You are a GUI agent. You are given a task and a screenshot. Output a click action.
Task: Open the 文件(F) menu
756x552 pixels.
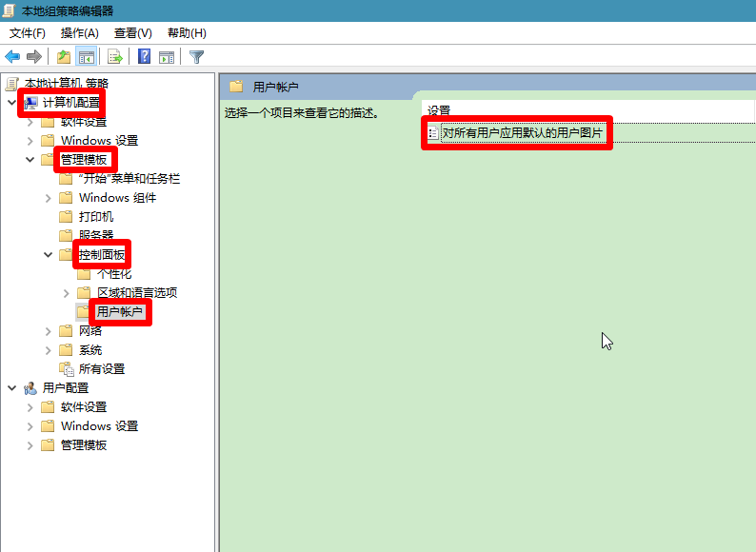click(28, 33)
